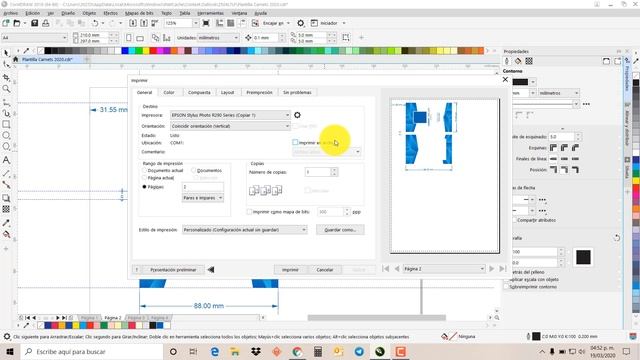Open the 'Página 2' document page tab
The image size is (640, 360).
[112, 318]
